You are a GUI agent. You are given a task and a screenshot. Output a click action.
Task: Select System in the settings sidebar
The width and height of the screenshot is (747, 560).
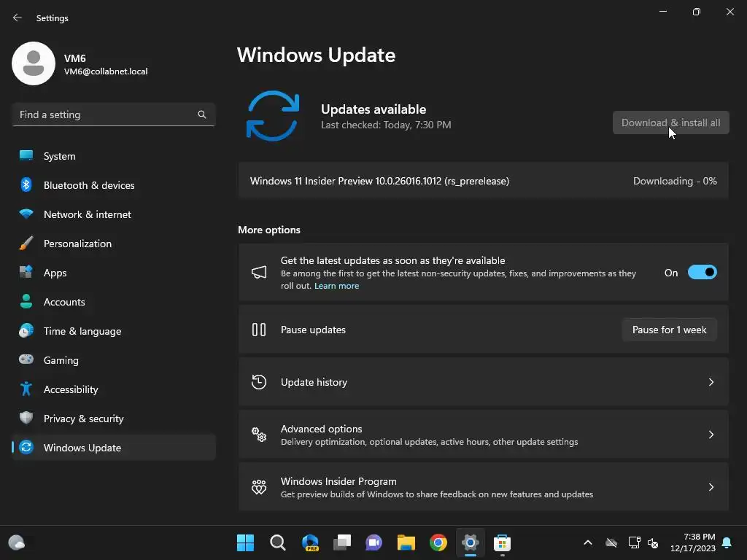click(113, 156)
